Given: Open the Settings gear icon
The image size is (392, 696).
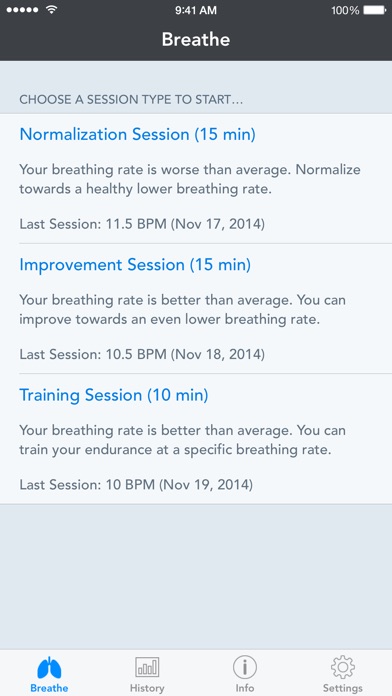Looking at the screenshot, I should point(343,667).
